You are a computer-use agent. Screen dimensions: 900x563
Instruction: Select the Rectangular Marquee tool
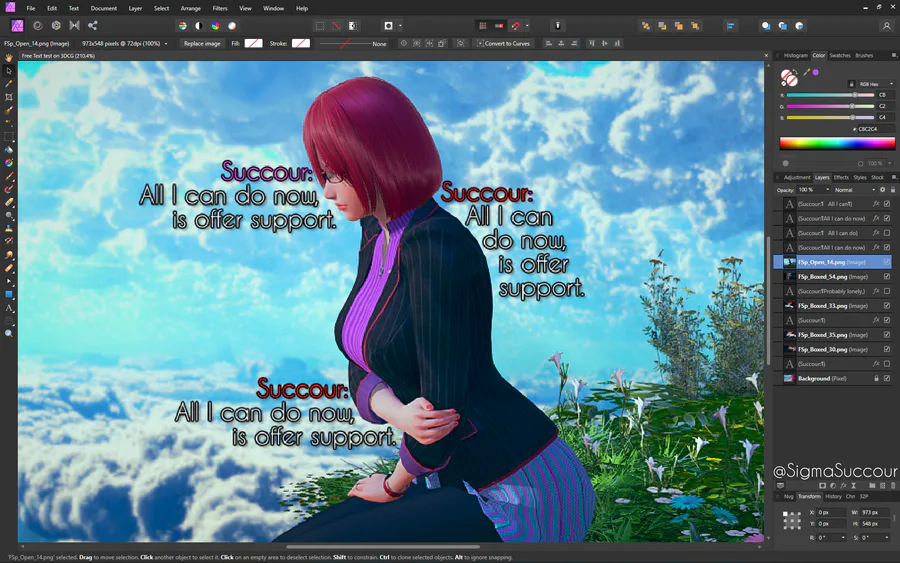(9, 137)
